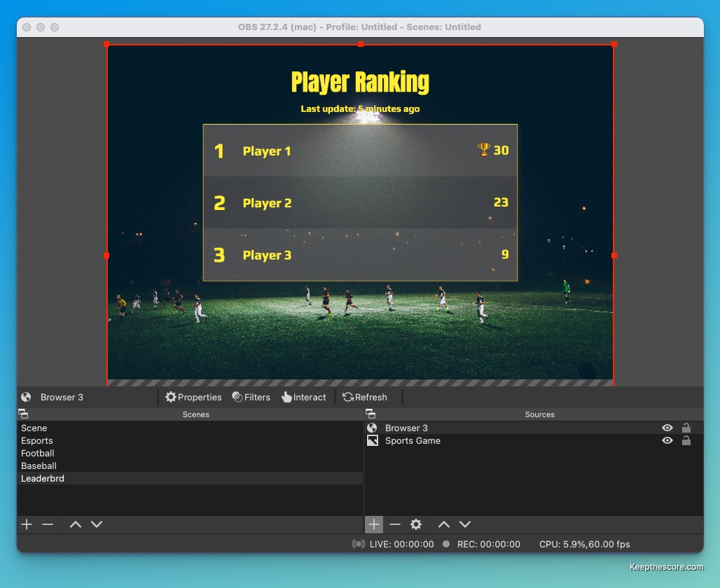Move the scene up in Scenes list
Viewport: 720px width, 588px height.
pos(76,524)
